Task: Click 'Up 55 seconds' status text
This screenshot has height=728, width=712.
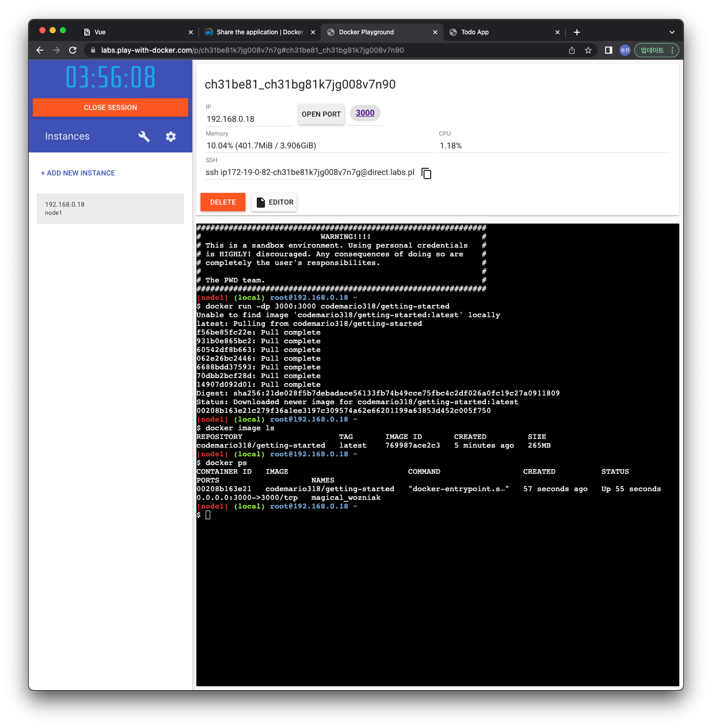Action: (631, 489)
